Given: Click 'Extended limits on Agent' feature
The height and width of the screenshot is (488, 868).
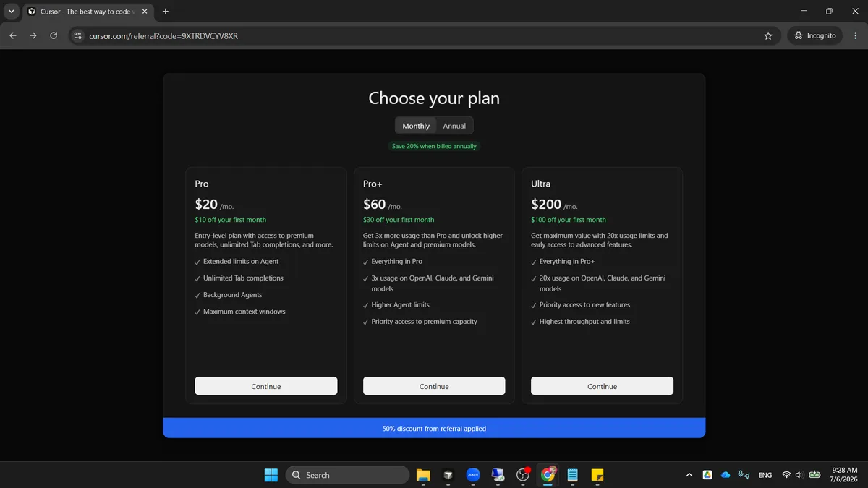Looking at the screenshot, I should click(x=241, y=262).
